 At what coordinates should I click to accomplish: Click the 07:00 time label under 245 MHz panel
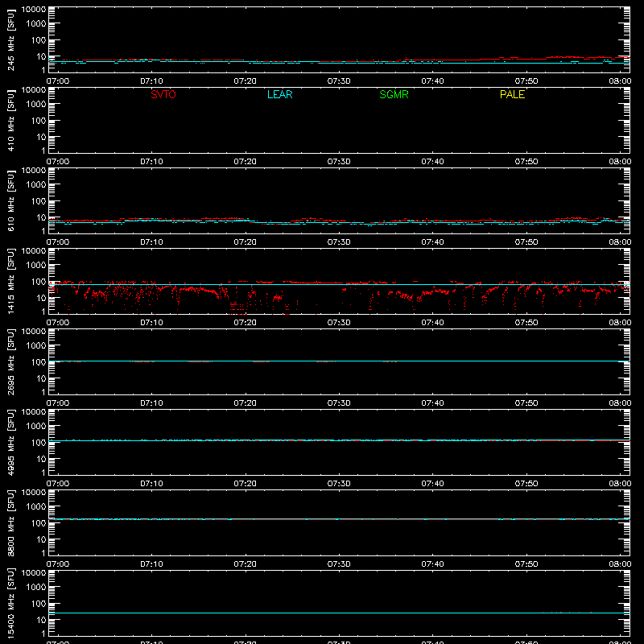coord(58,81)
